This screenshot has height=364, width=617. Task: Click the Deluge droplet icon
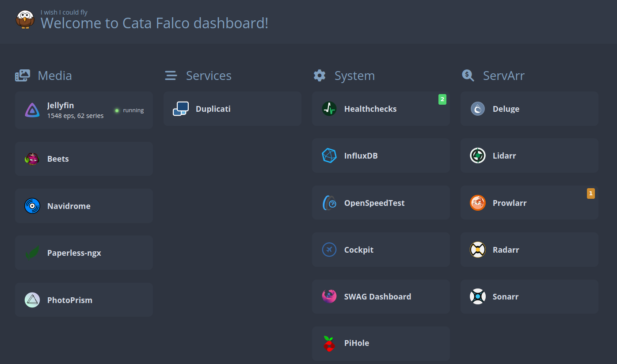point(478,109)
